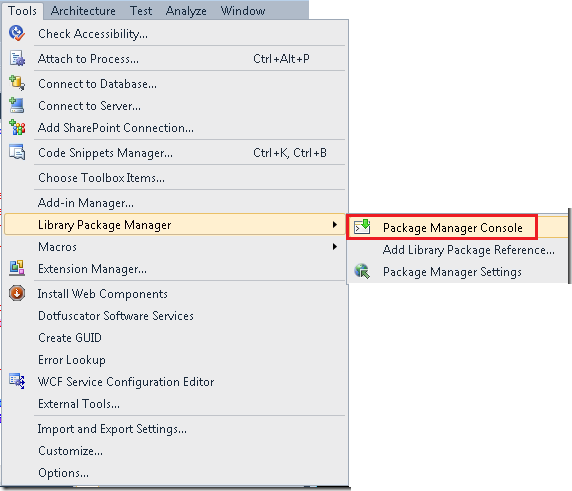The image size is (572, 491).
Task: Click the Extension Manager icon
Action: click(x=17, y=268)
